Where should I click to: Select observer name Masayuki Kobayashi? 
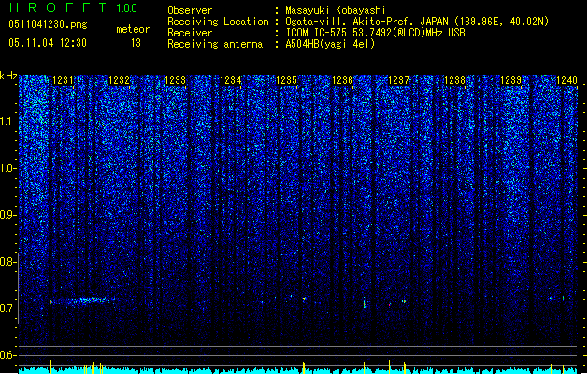(x=336, y=10)
